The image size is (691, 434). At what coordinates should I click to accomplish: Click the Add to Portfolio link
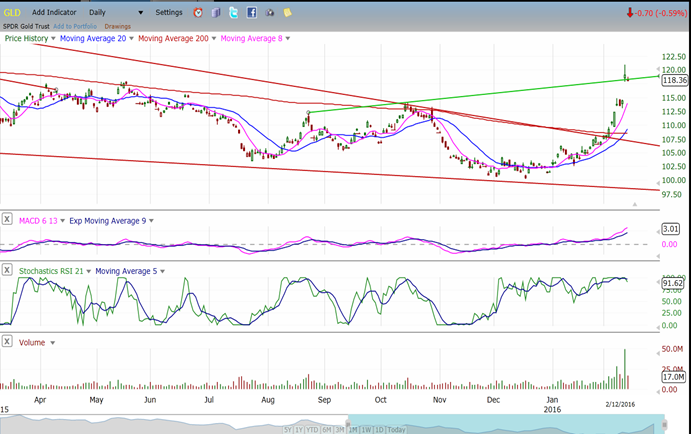pos(73,25)
